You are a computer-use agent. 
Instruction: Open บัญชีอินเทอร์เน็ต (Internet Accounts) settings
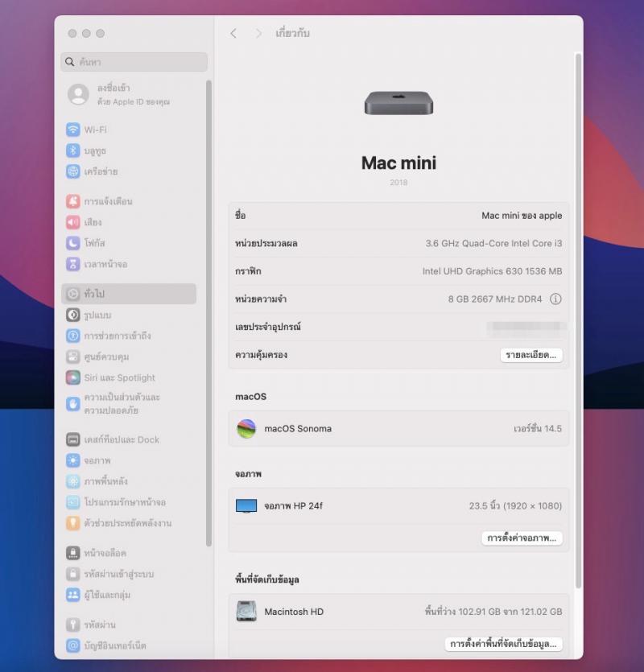click(x=106, y=645)
